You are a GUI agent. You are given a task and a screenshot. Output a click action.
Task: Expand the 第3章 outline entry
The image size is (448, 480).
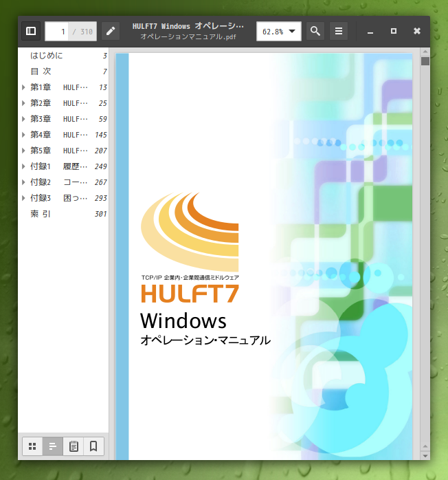point(23,119)
